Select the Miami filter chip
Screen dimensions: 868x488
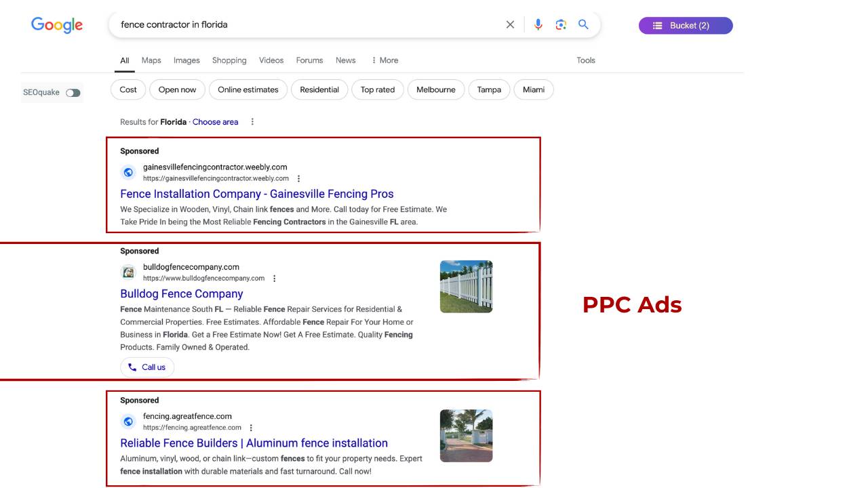tap(534, 89)
